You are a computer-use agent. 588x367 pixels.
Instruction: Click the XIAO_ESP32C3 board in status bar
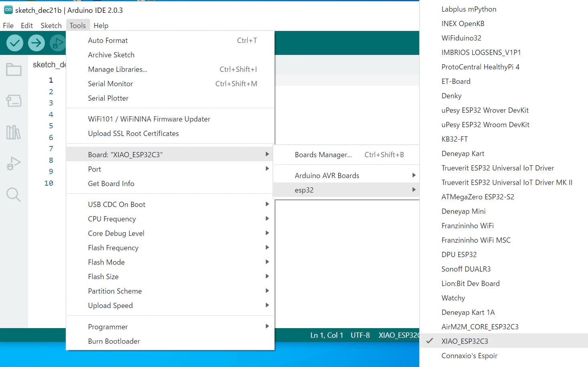(398, 335)
